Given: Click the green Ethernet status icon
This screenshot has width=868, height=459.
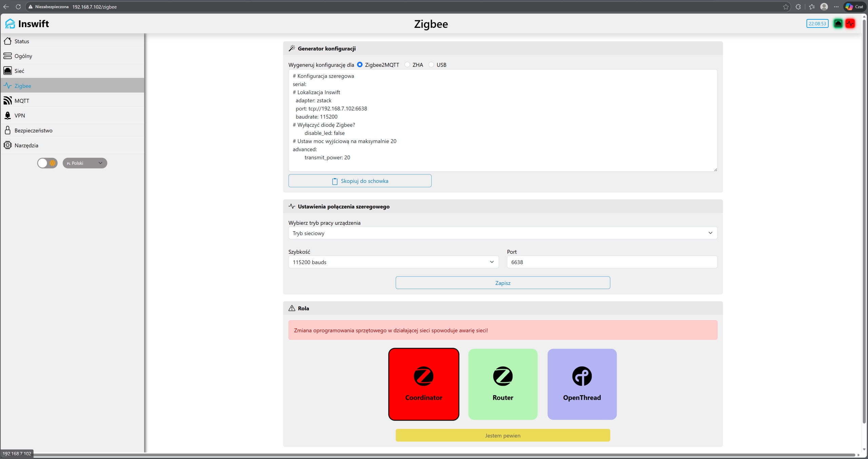Looking at the screenshot, I should [838, 24].
